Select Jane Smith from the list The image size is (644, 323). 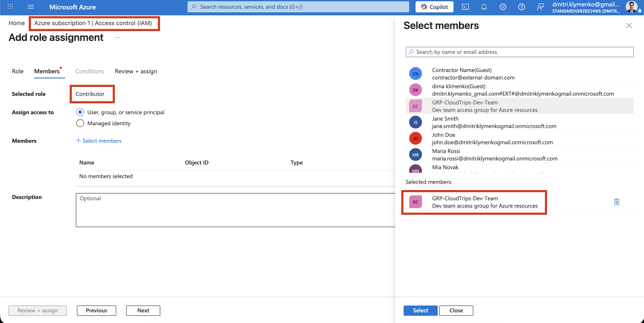click(520, 122)
